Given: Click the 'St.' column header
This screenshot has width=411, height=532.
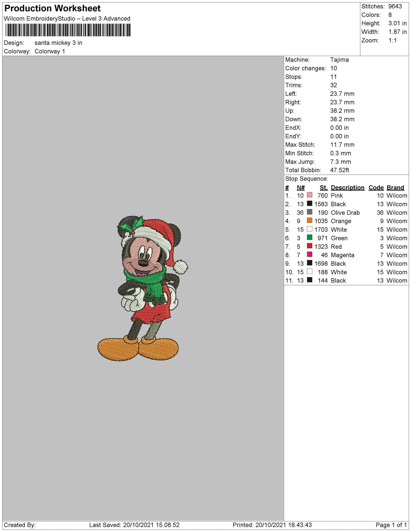Looking at the screenshot, I should tap(324, 187).
